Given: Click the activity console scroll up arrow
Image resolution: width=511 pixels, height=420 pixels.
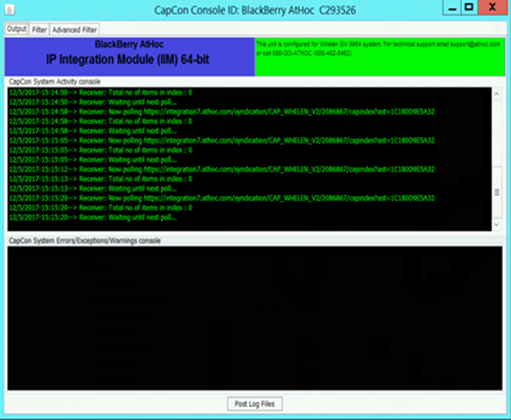Looking at the screenshot, I should coord(497,94).
